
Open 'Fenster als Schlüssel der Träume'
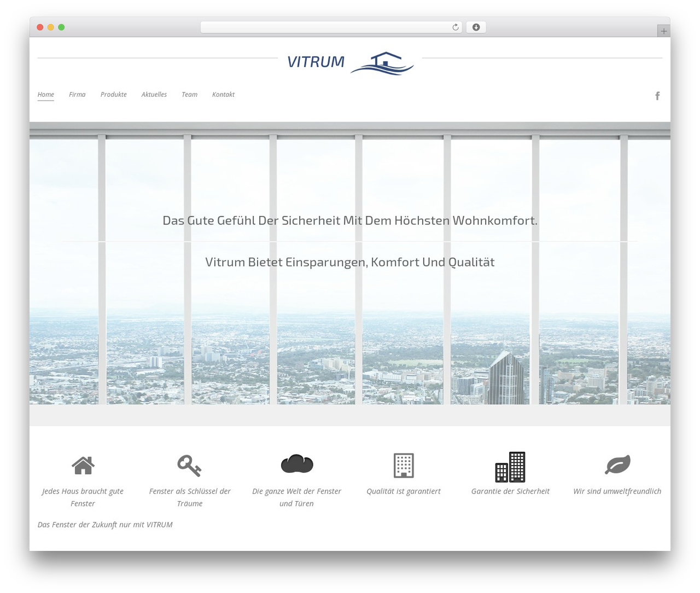[x=190, y=497]
